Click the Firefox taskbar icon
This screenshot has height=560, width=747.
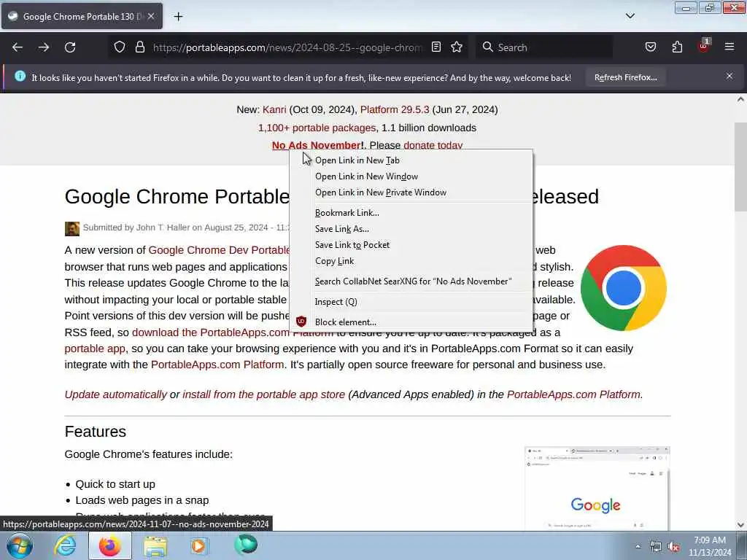click(x=110, y=545)
